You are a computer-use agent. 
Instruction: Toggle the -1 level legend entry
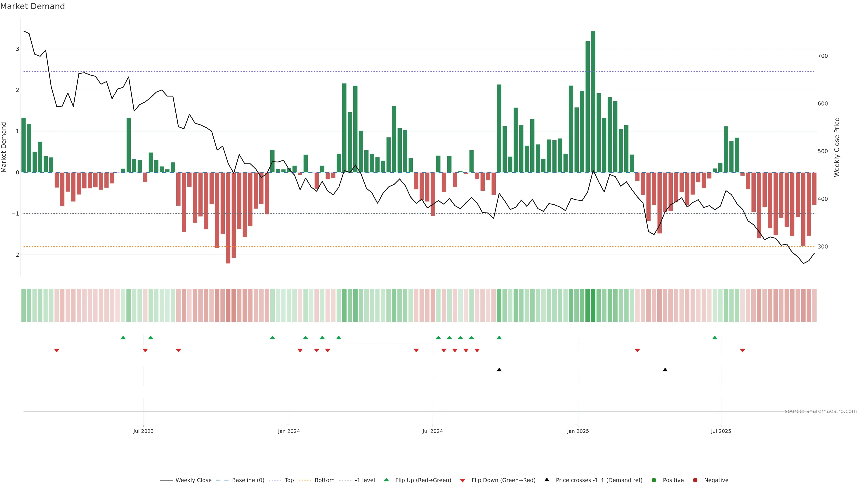[365, 480]
